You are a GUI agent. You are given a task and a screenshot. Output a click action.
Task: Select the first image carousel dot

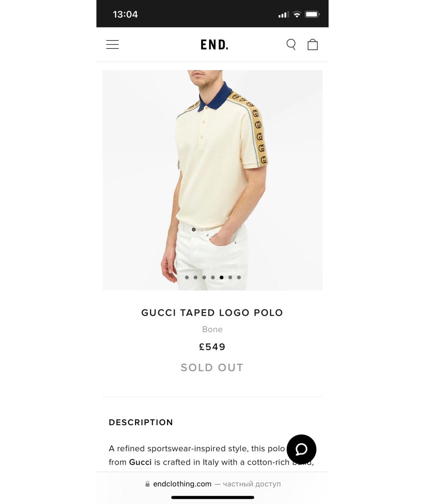[187, 278]
